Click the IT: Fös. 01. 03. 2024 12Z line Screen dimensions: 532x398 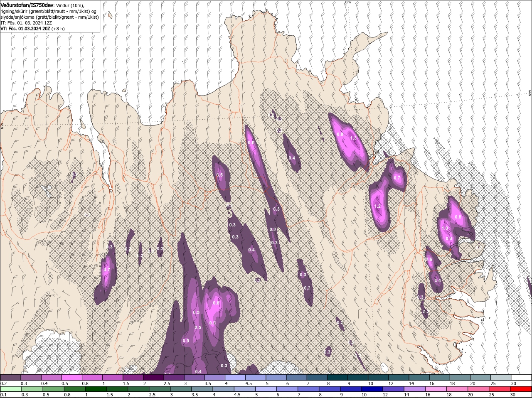coord(26,23)
